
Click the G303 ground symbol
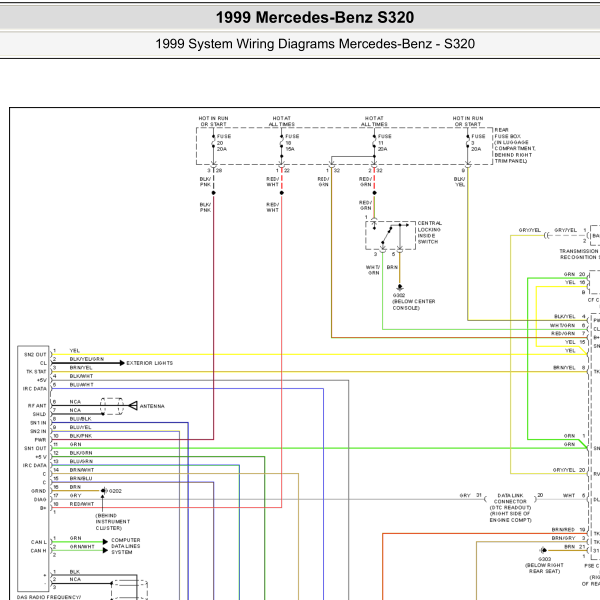click(543, 551)
